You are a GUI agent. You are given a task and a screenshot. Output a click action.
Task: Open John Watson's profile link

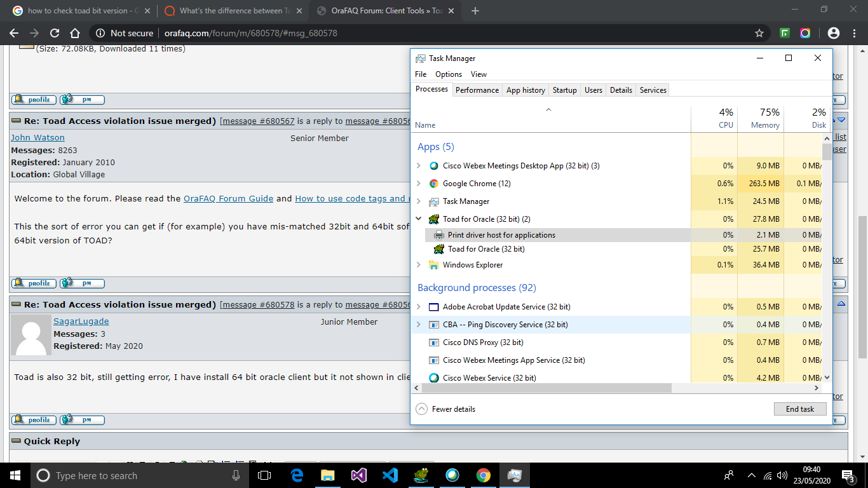tap(37, 137)
